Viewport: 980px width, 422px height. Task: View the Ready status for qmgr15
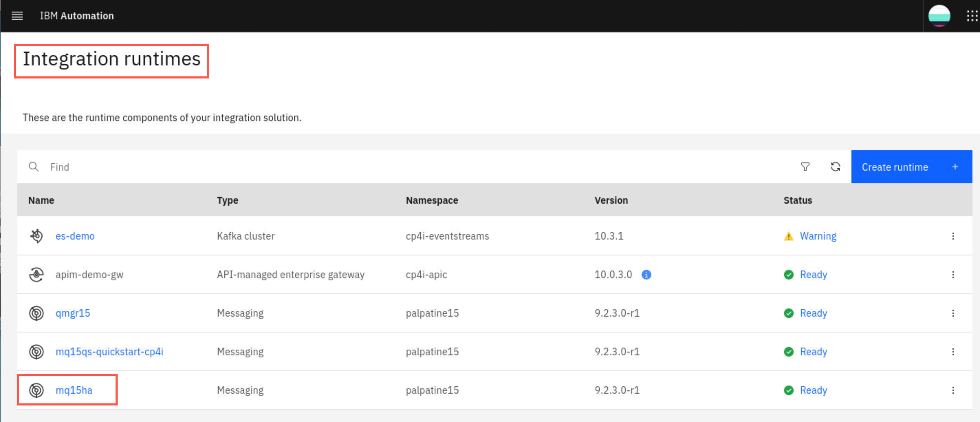[x=813, y=313]
